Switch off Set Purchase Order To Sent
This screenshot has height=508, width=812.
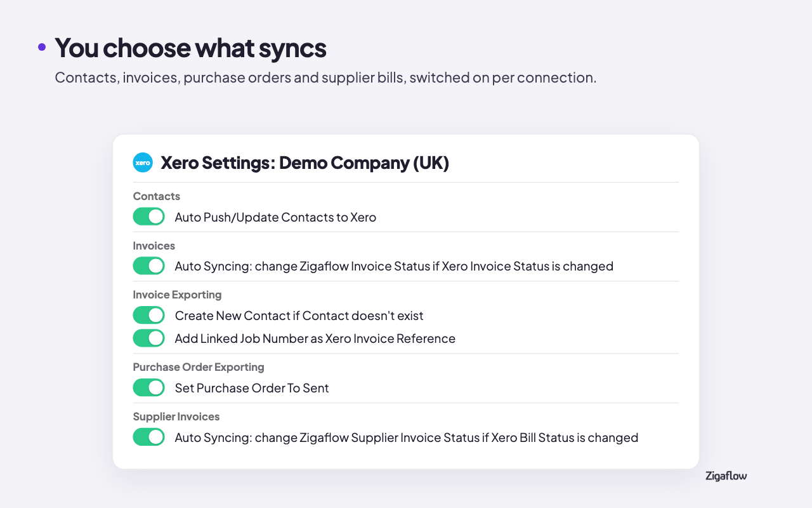click(149, 387)
